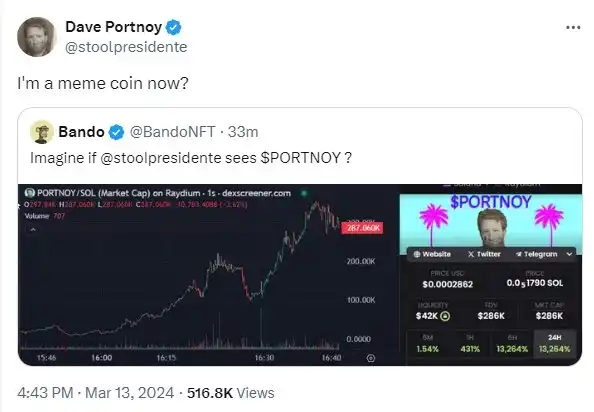594x412 pixels.
Task: Click the dexscreener logo beside PORTNOY/SOL
Action: point(30,193)
